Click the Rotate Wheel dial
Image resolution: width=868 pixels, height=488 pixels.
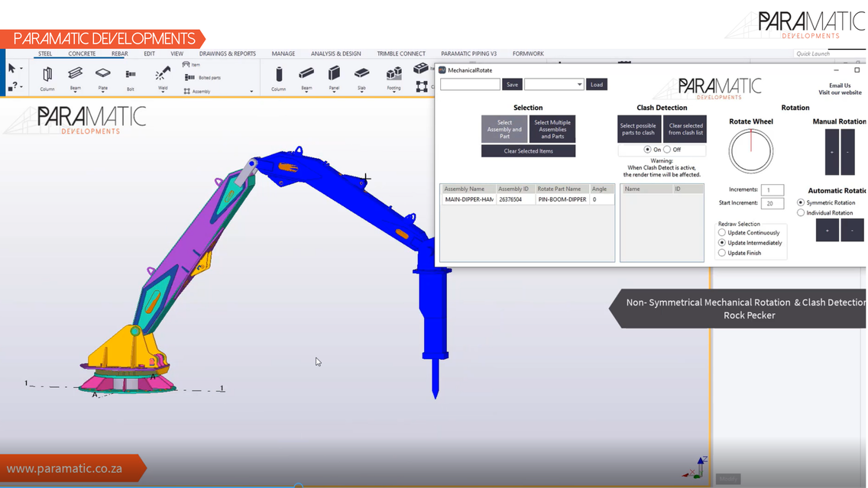[x=750, y=151]
